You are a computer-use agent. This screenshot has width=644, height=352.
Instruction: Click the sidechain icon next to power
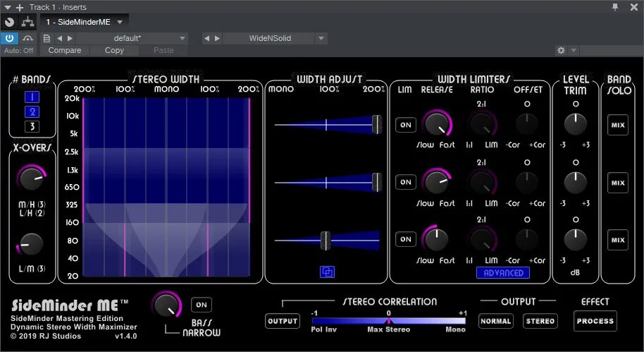(27, 38)
